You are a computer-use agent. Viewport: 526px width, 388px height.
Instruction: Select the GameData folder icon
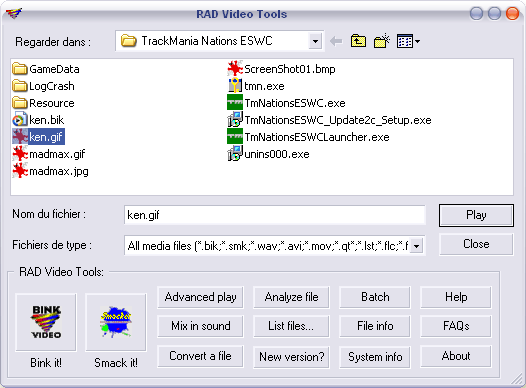pyautogui.click(x=19, y=69)
